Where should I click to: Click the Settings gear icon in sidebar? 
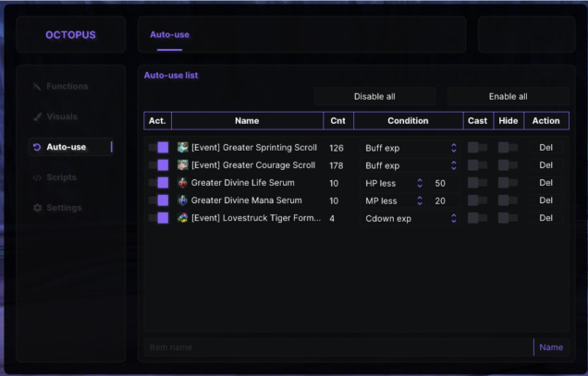pos(37,208)
